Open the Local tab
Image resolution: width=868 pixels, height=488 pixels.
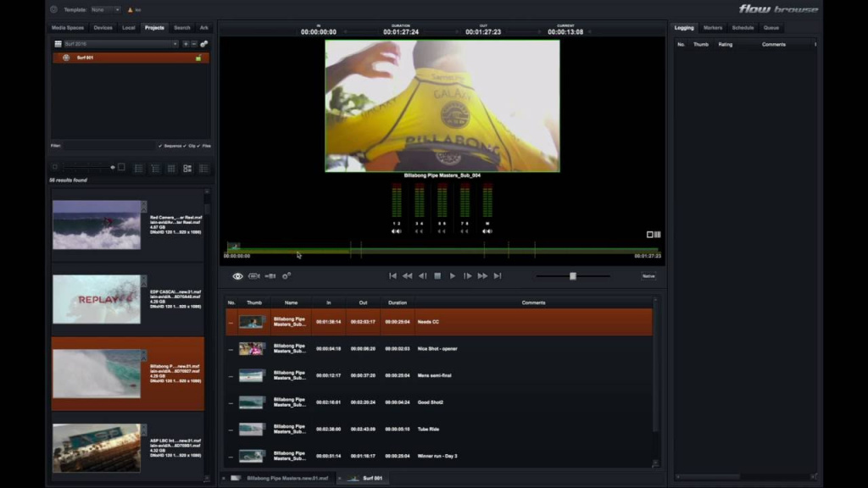tap(129, 28)
